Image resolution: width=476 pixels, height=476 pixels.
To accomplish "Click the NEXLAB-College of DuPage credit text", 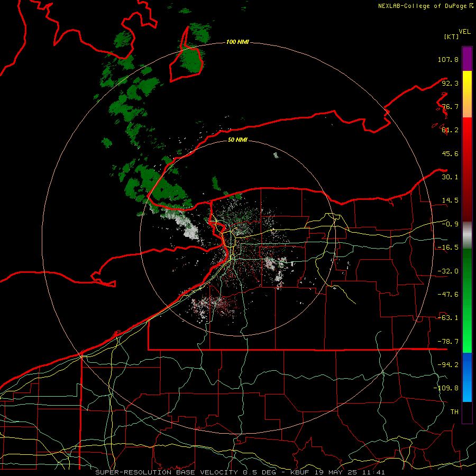I will [423, 6].
